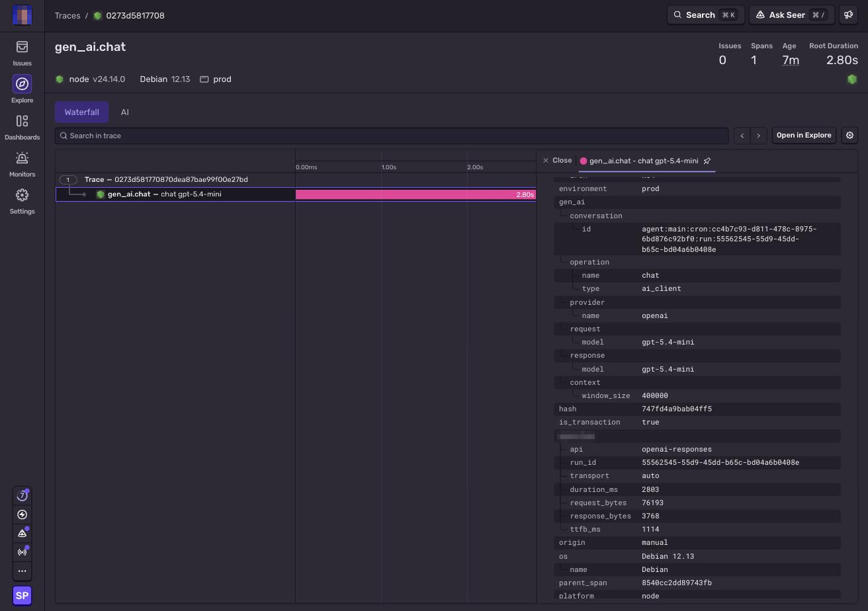Click the environment prod attribute value
868x611 pixels.
pos(650,188)
